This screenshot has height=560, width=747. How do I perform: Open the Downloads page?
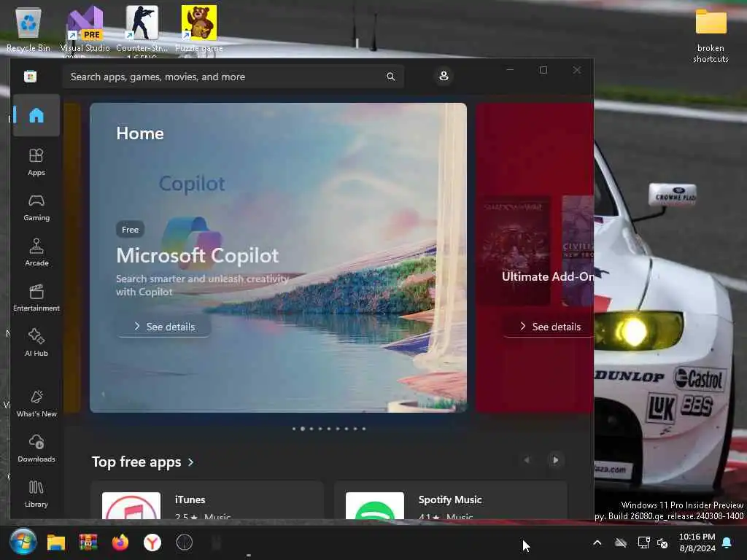[x=36, y=448]
